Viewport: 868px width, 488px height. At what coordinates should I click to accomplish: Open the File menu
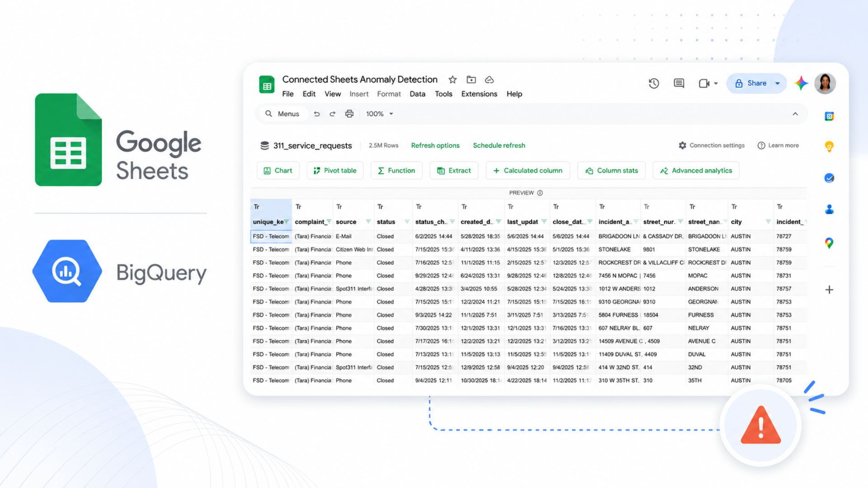coord(288,94)
